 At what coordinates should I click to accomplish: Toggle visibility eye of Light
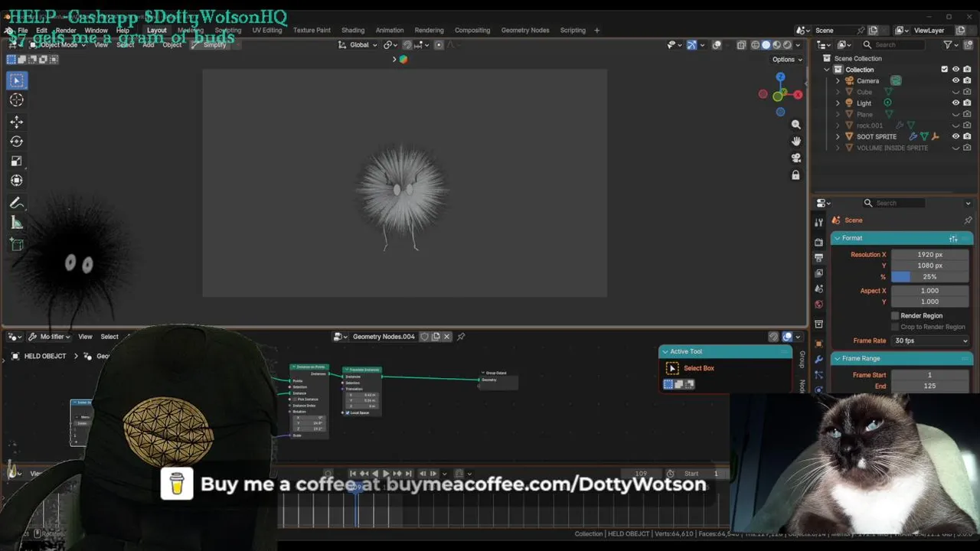coord(955,103)
